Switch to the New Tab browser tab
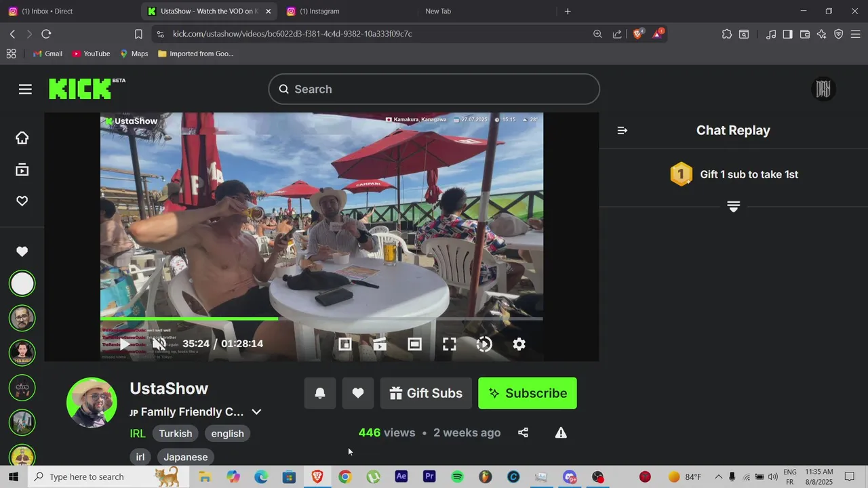 (485, 11)
